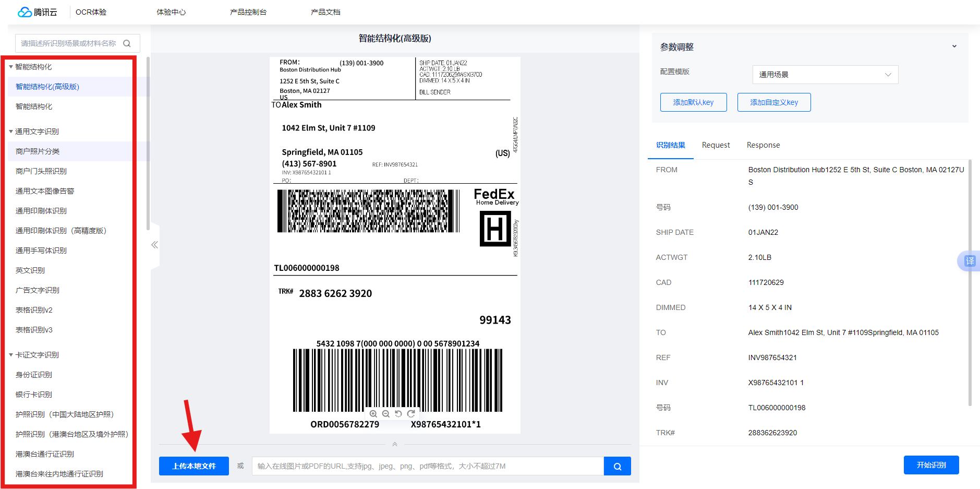Image resolution: width=980 pixels, height=489 pixels.
Task: Click the 添加默认key button
Action: (693, 102)
